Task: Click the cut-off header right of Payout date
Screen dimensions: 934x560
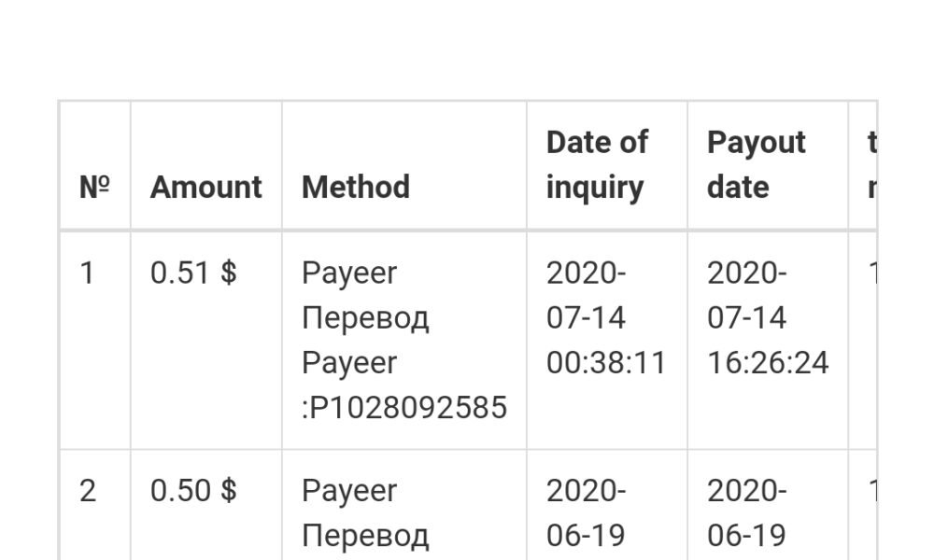Action: [x=870, y=164]
